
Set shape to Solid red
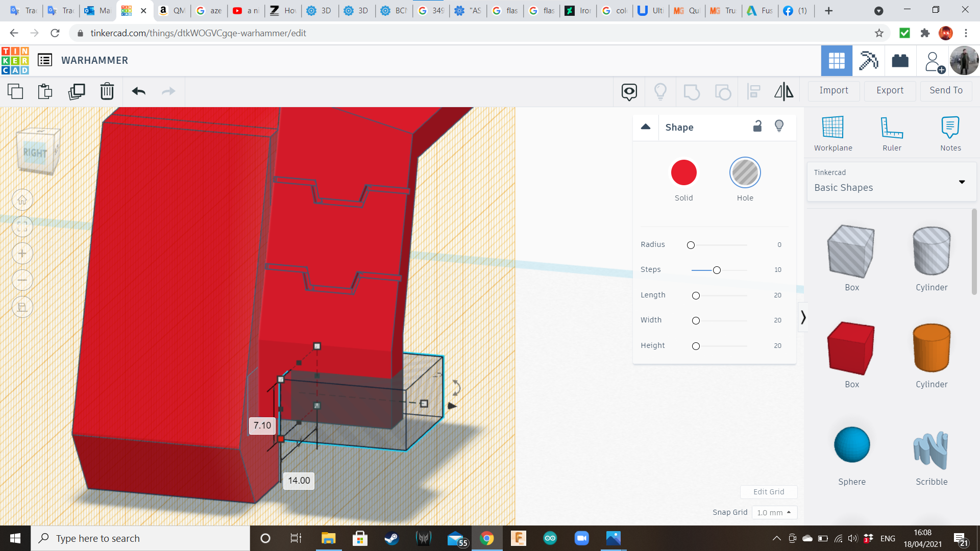(x=683, y=173)
